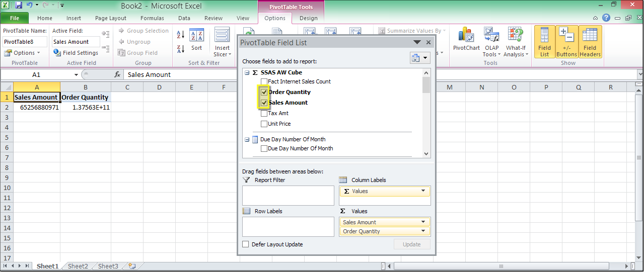This screenshot has width=644, height=272.
Task: Click the Ungroup ribbon command
Action: 134,42
